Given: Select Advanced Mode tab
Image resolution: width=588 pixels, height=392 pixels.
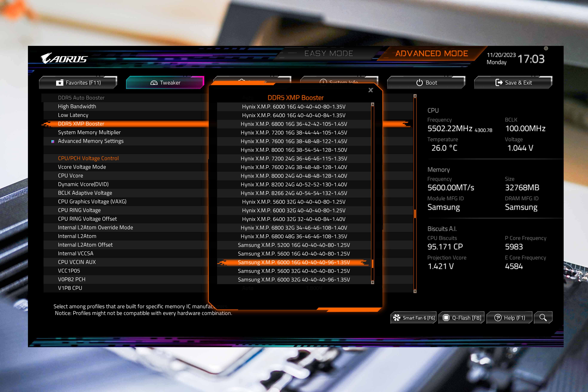Looking at the screenshot, I should pyautogui.click(x=431, y=53).
